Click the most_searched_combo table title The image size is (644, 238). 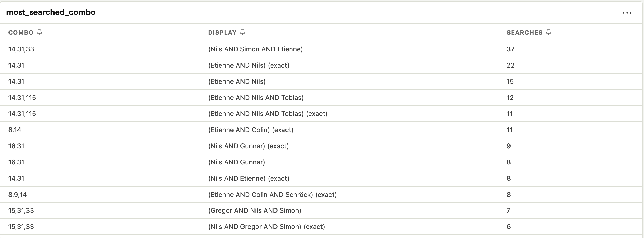(x=51, y=12)
